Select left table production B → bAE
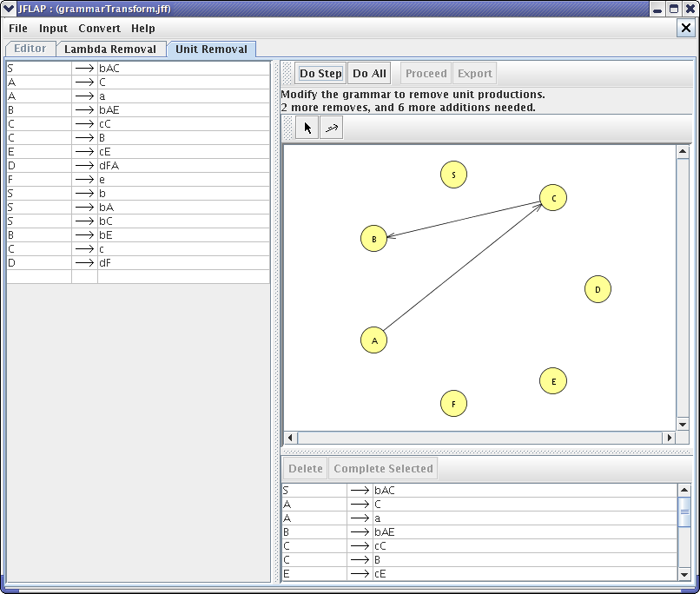Screen dimensions: 700x594 pyautogui.click(x=138, y=109)
